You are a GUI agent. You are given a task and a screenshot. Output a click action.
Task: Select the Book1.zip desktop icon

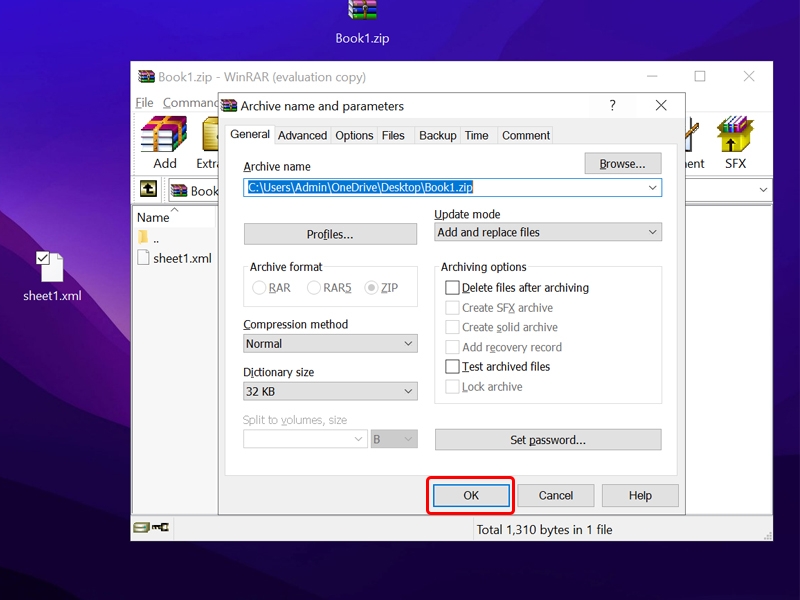click(362, 22)
